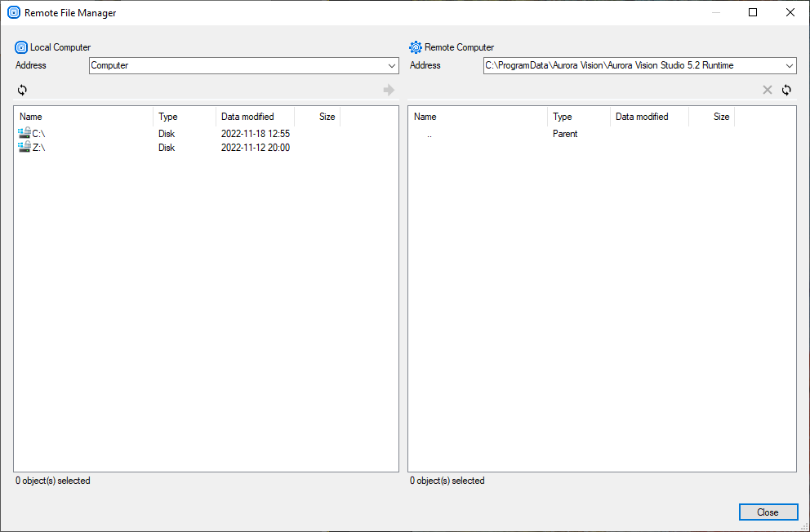Expand the remote Address dropdown
Image resolution: width=810 pixels, height=532 pixels.
pyautogui.click(x=789, y=66)
